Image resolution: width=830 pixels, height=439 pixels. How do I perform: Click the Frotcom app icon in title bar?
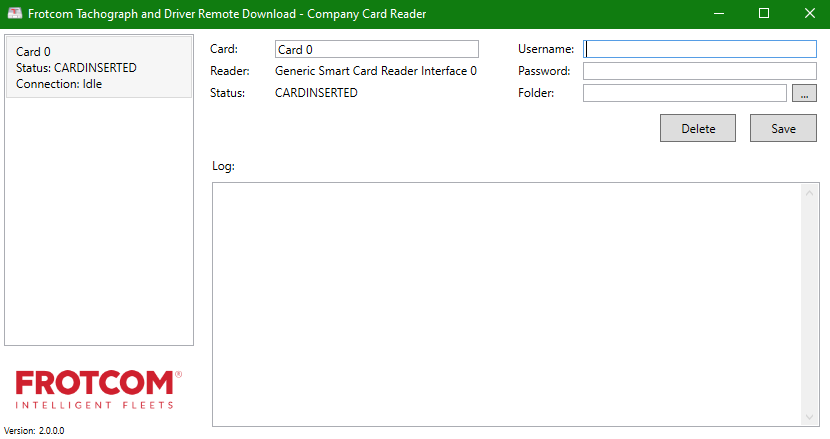[15, 14]
